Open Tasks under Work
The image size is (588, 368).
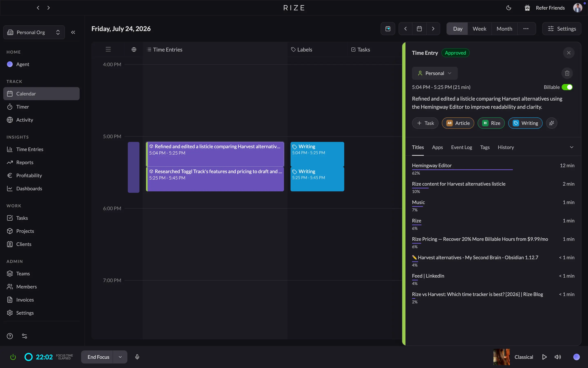click(x=41, y=218)
